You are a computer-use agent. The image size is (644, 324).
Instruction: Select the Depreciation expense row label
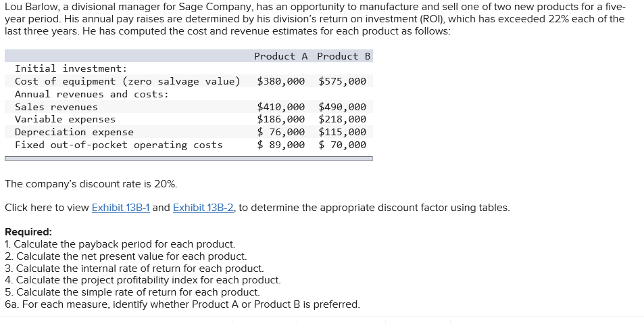coord(74,133)
